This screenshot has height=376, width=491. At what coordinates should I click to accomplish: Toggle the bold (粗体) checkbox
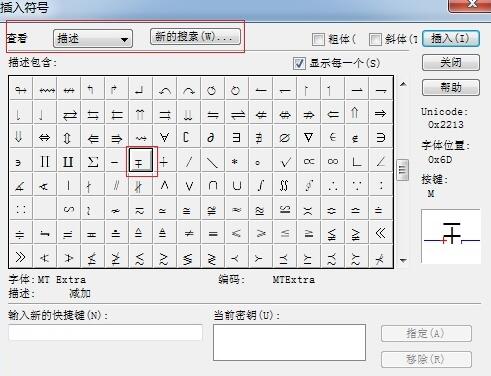(318, 40)
